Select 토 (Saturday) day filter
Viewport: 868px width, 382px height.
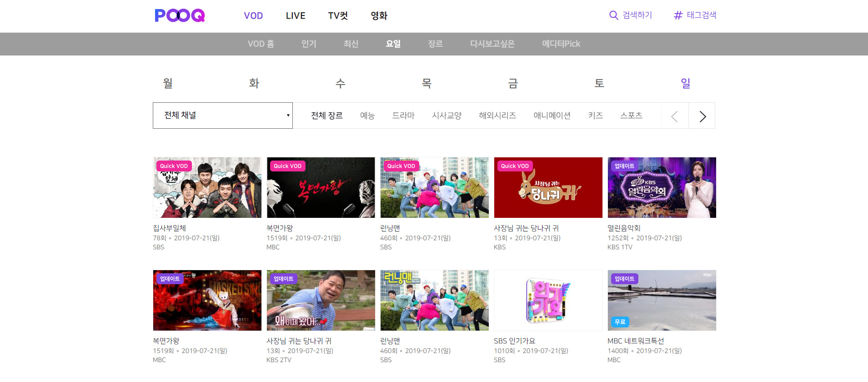[599, 83]
